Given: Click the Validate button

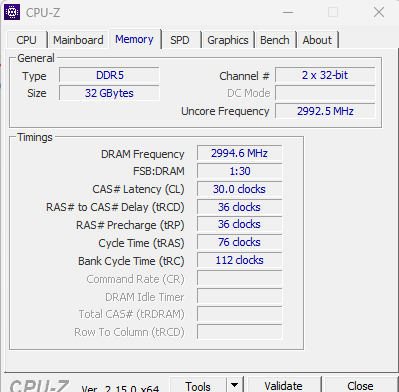Looking at the screenshot, I should click(283, 386).
